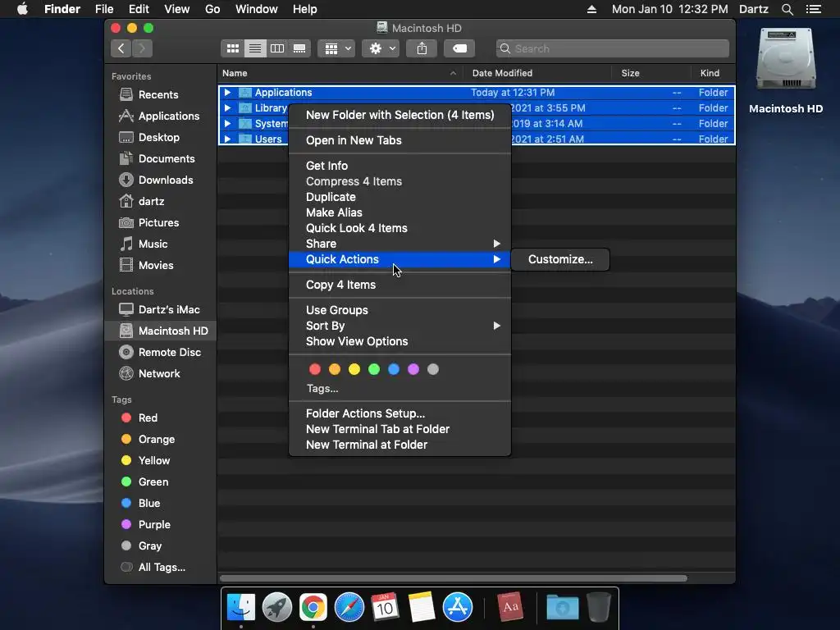Click the Edit Tags toolbar button

(459, 48)
